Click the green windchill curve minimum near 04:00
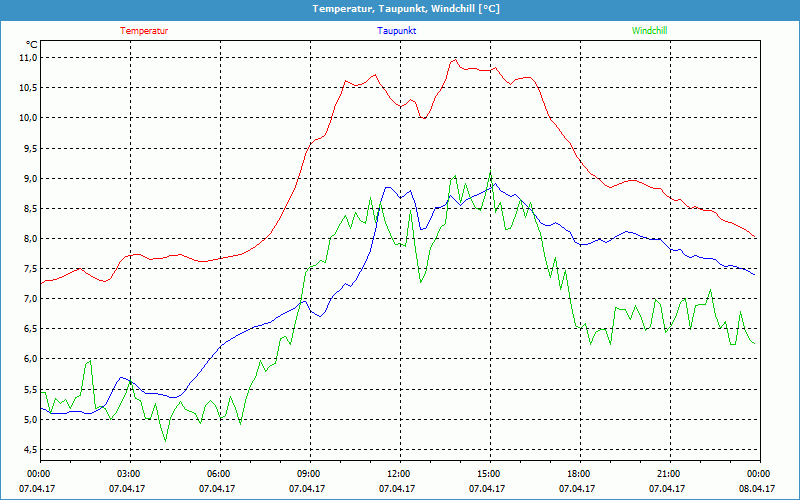 (165, 441)
